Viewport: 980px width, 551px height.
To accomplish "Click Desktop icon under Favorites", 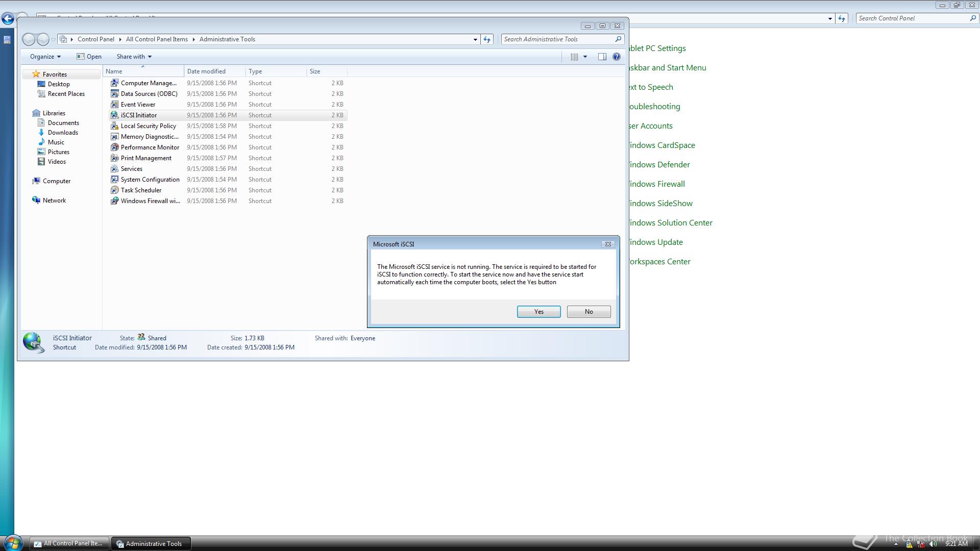I will (41, 84).
